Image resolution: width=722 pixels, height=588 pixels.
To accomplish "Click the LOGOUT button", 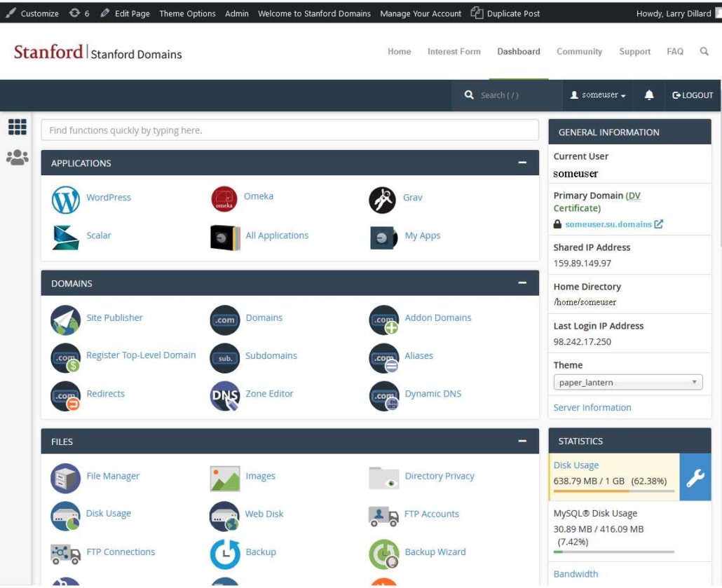I will pos(693,95).
